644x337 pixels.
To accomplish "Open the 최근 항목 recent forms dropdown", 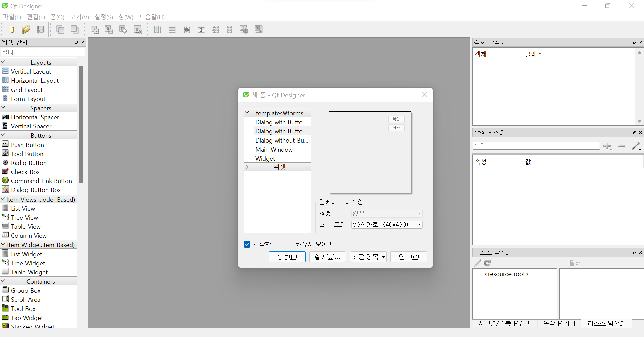I will click(368, 257).
